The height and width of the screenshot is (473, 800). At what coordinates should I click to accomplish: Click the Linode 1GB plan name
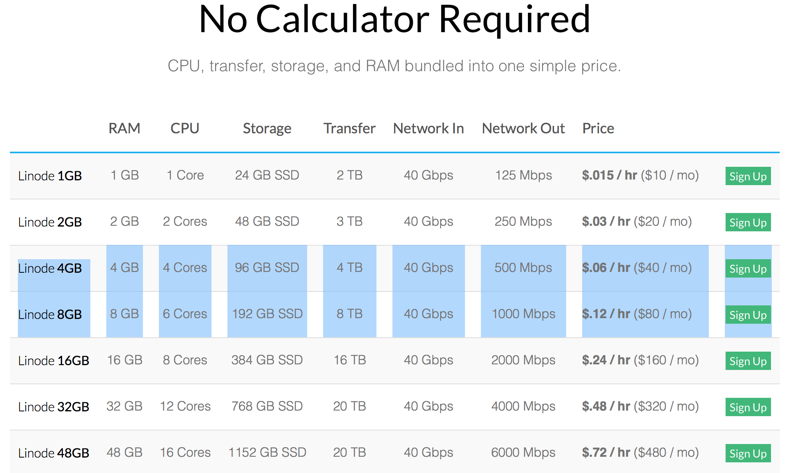pyautogui.click(x=50, y=176)
